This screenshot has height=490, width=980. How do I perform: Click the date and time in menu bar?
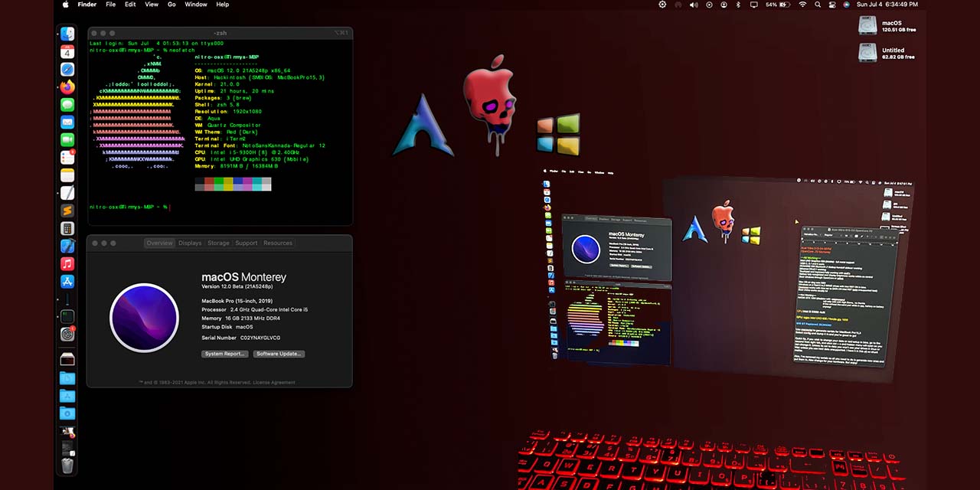(x=887, y=5)
